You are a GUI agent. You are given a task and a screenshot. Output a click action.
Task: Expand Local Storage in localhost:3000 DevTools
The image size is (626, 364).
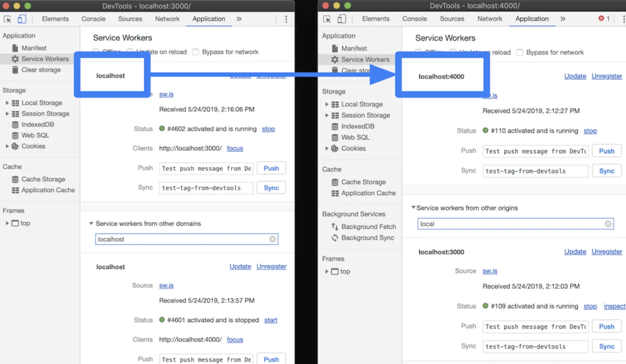(7, 103)
